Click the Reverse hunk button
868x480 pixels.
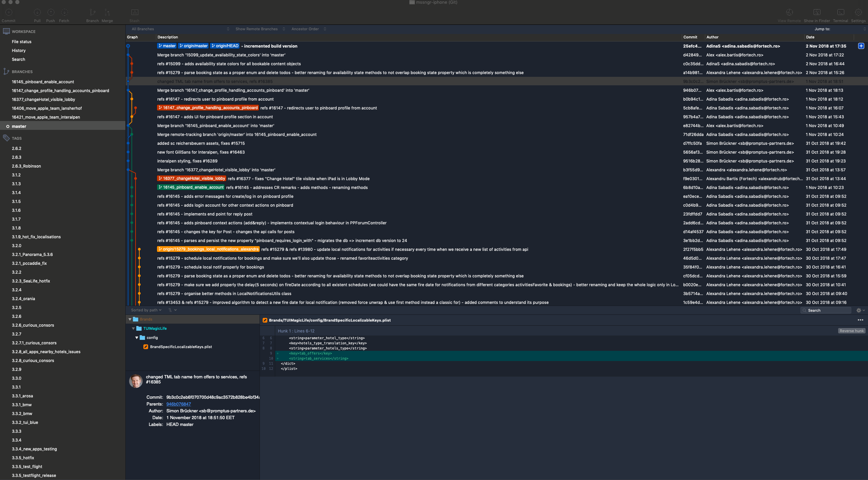coord(851,331)
